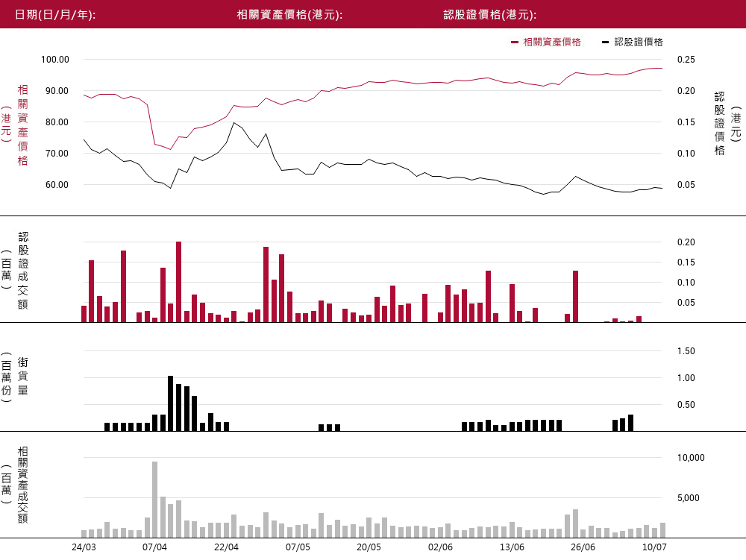
Task: Click the tallest black street volume bar
Action: coord(170,403)
